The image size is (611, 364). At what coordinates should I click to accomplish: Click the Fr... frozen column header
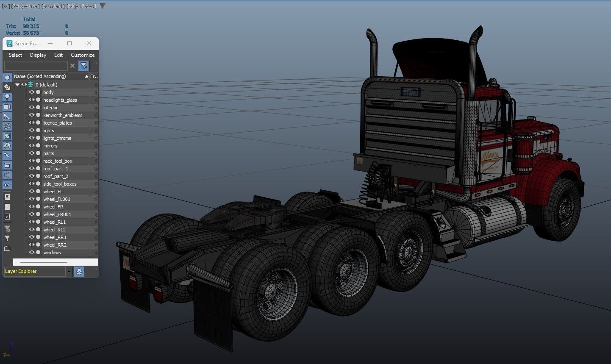(x=94, y=76)
